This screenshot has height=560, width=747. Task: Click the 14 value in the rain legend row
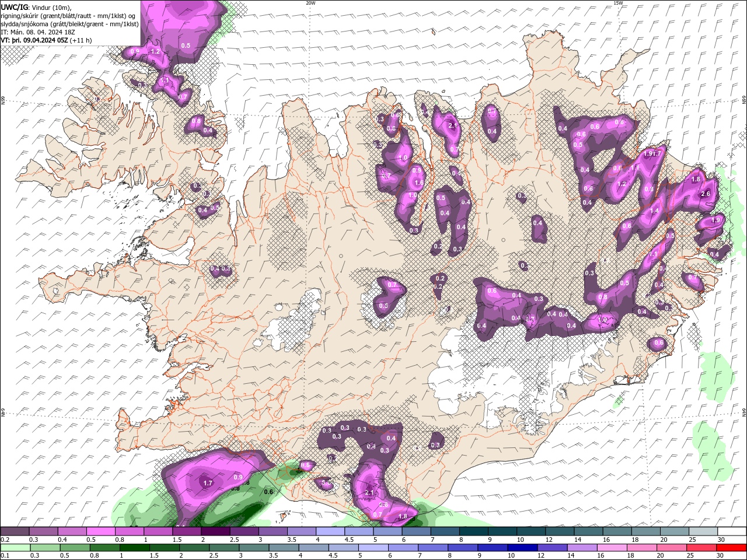click(570, 556)
